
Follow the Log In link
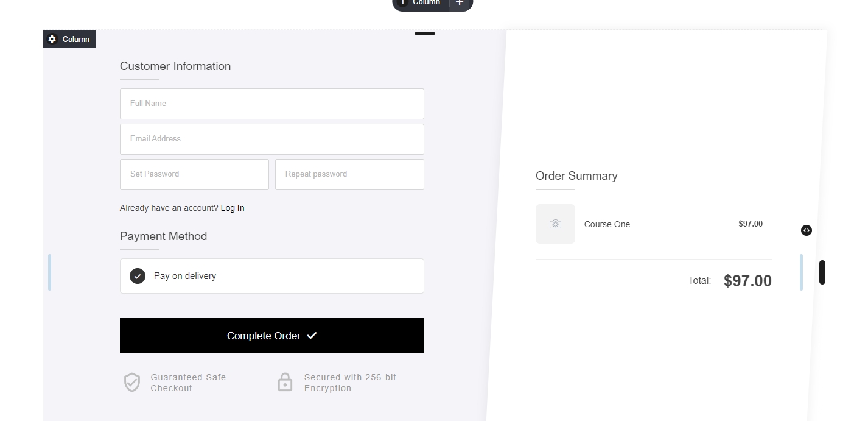click(233, 208)
